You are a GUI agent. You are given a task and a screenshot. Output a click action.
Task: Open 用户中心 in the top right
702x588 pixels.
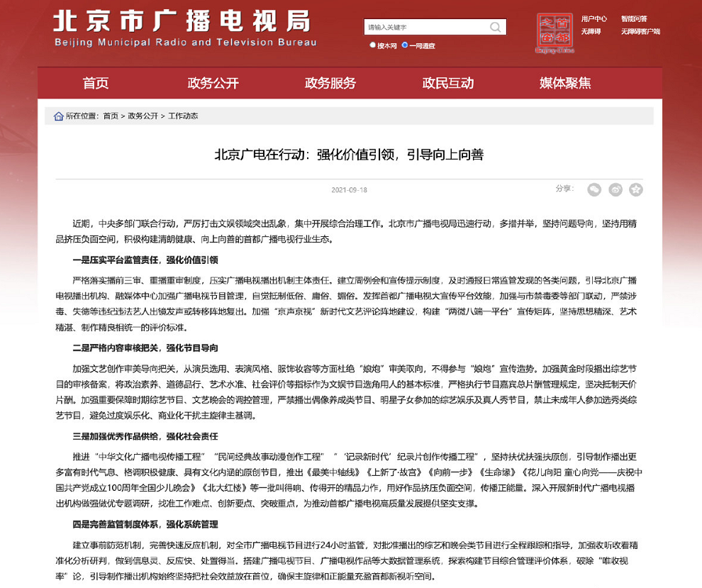coord(594,18)
